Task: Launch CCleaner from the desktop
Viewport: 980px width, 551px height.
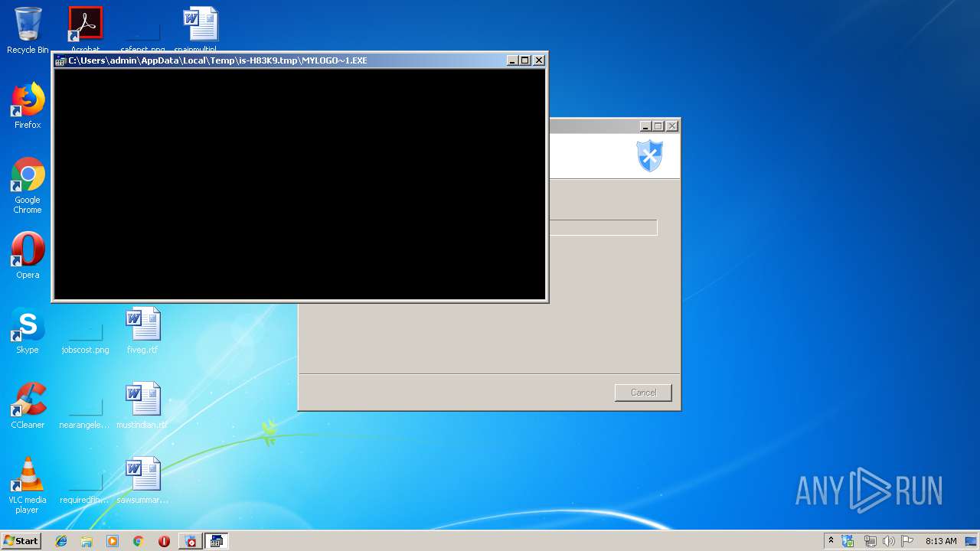Action: [28, 406]
